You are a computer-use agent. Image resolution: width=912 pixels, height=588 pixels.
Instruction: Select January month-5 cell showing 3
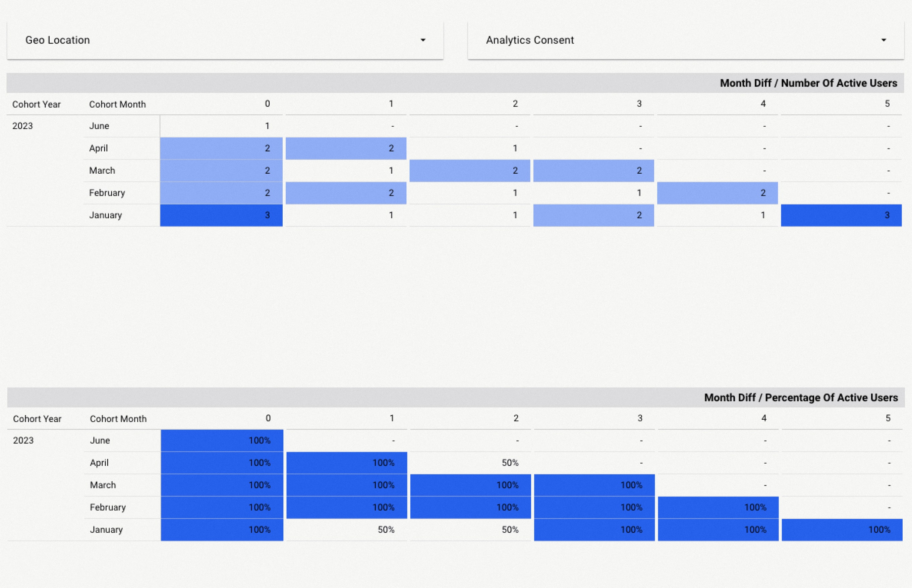[x=841, y=215]
